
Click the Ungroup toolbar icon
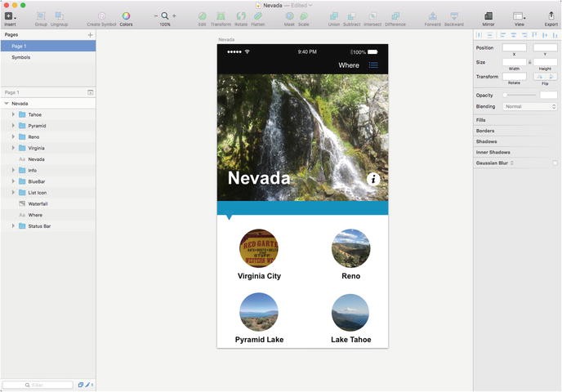click(59, 16)
